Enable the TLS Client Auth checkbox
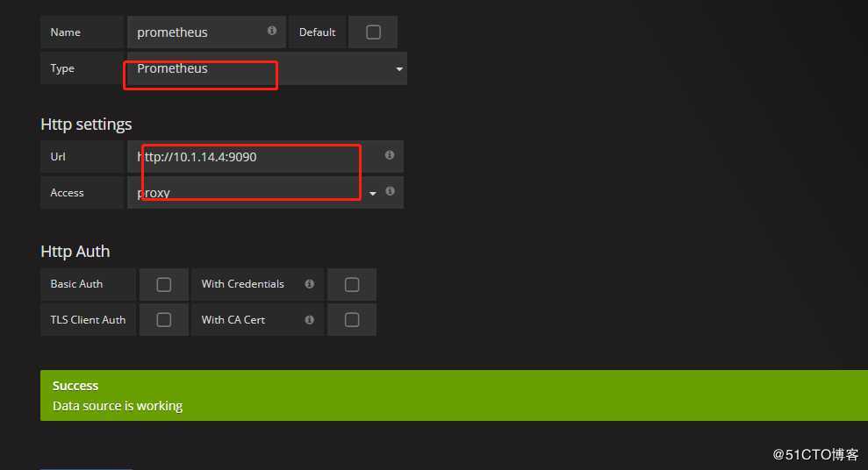Image resolution: width=868 pixels, height=470 pixels. [164, 319]
